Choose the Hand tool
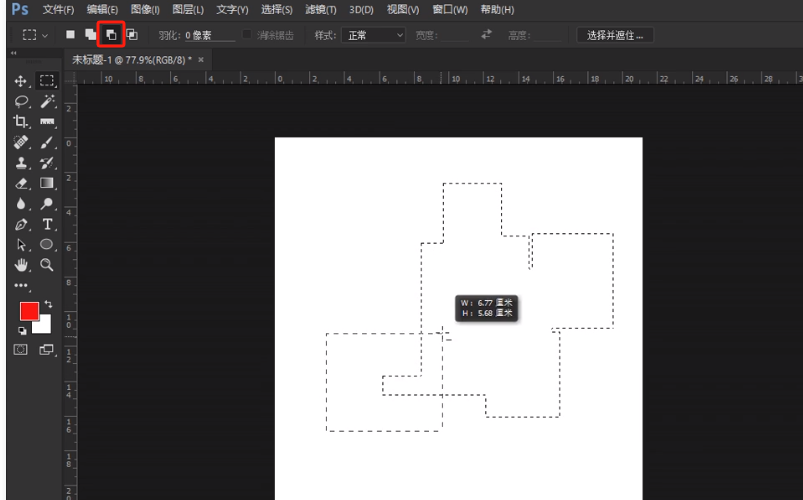 (x=20, y=265)
